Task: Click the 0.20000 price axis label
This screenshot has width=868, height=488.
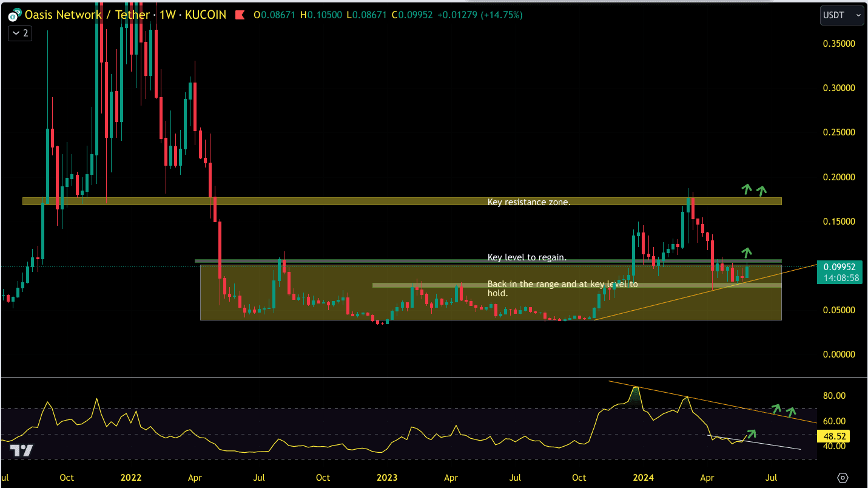Action: pyautogui.click(x=839, y=177)
